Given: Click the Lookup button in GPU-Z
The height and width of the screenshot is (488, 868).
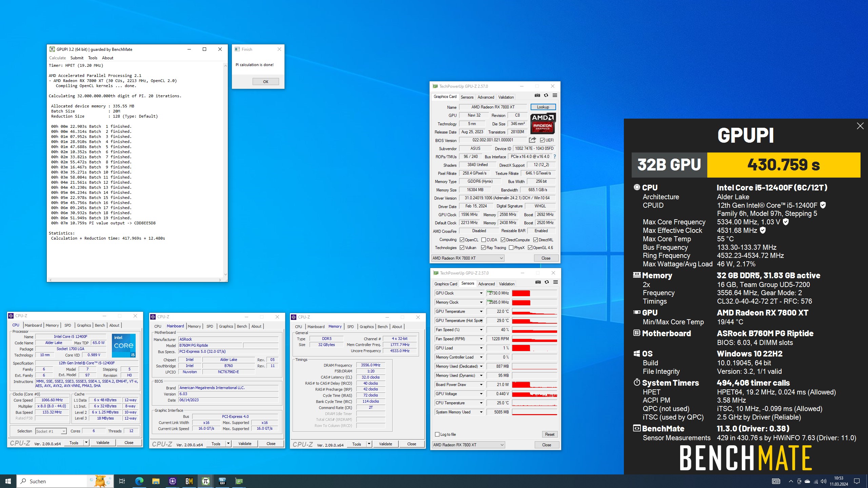Looking at the screenshot, I should coord(543,107).
